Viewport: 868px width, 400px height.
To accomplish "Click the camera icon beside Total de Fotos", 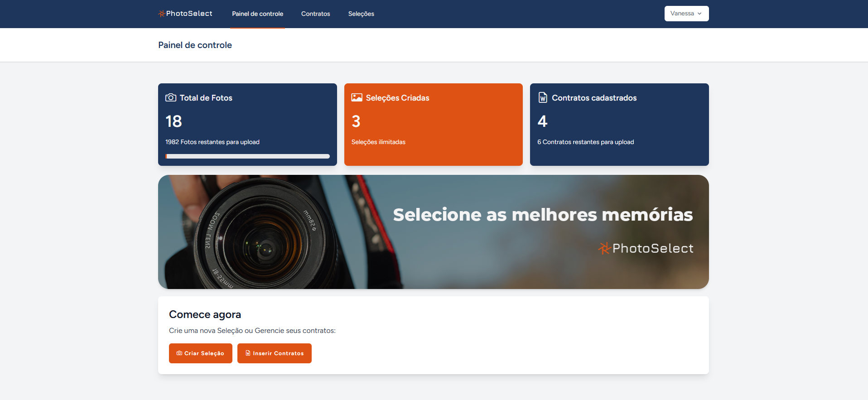I will pyautogui.click(x=171, y=97).
